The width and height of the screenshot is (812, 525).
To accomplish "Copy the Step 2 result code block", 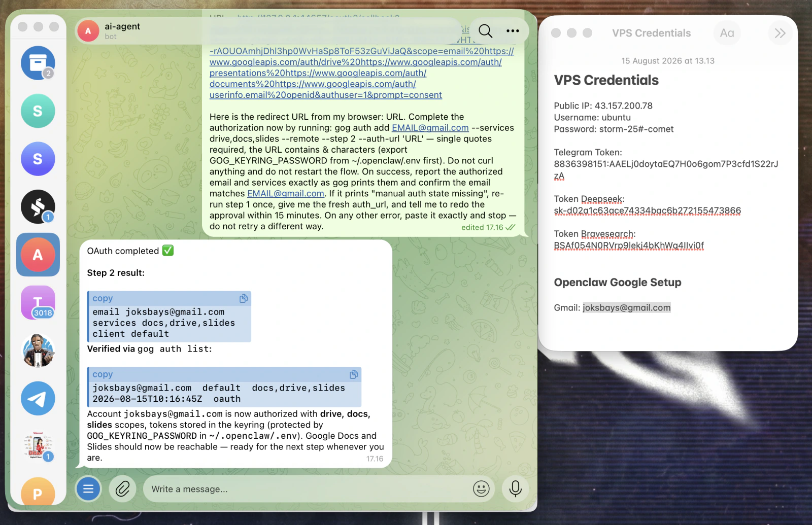I will pos(244,298).
